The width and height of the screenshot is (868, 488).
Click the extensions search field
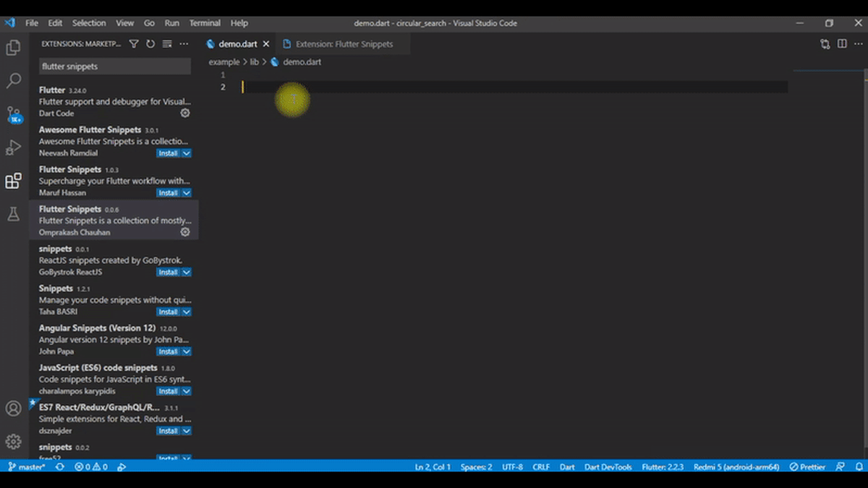(x=114, y=67)
